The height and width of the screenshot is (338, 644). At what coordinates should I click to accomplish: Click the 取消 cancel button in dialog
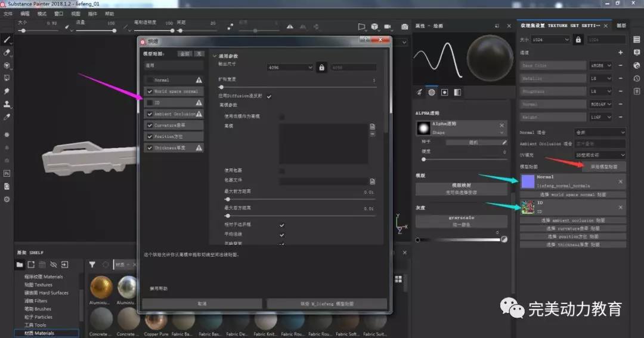202,304
